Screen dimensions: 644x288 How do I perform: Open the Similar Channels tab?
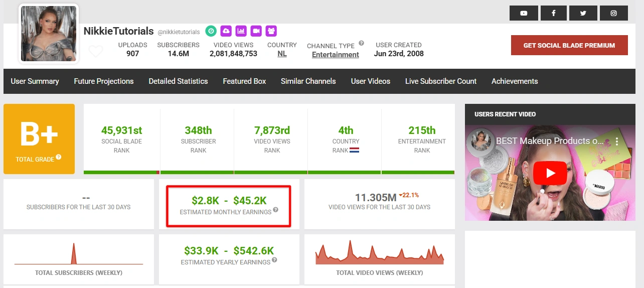[x=308, y=81]
